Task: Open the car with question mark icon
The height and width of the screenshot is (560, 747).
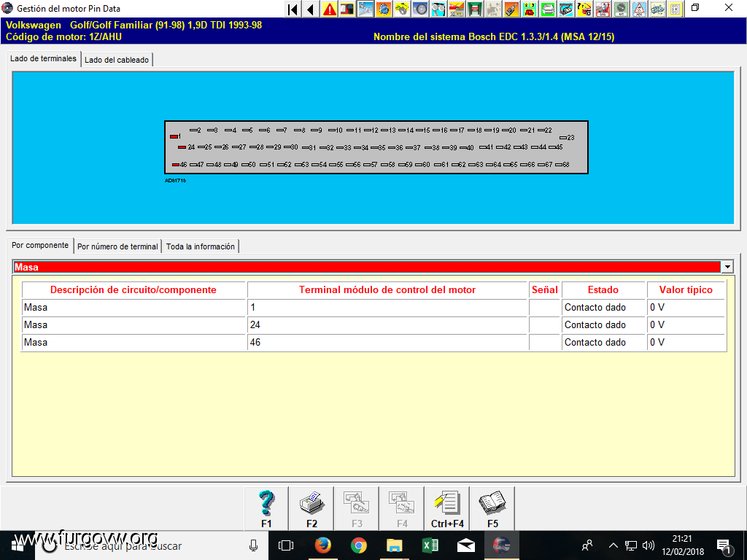Action: pyautogui.click(x=584, y=9)
